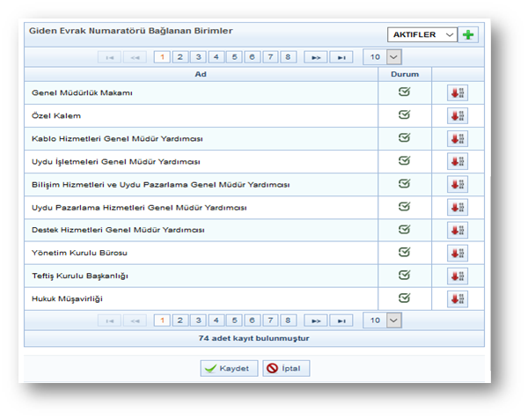Screen dimensions: 528x420
Task: Click the action icon for Genel Müdürlük Makamı
Action: pyautogui.click(x=457, y=92)
